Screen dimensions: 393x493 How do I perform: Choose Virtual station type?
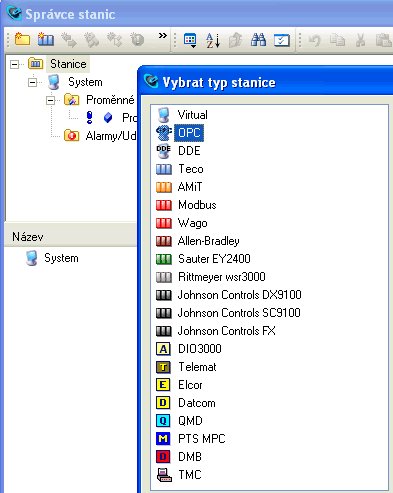192,115
